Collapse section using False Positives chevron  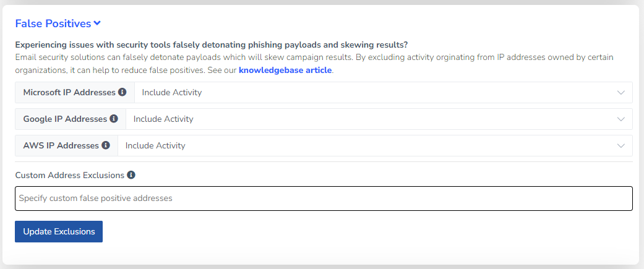pos(97,23)
